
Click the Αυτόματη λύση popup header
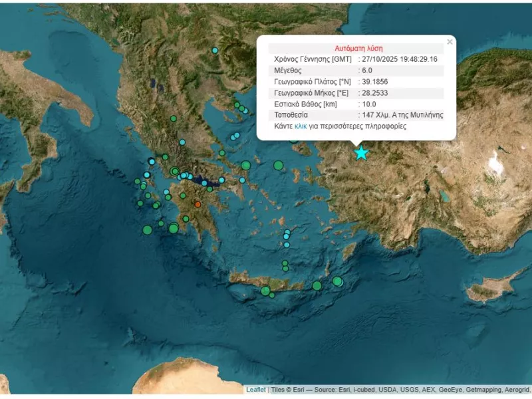(356, 49)
